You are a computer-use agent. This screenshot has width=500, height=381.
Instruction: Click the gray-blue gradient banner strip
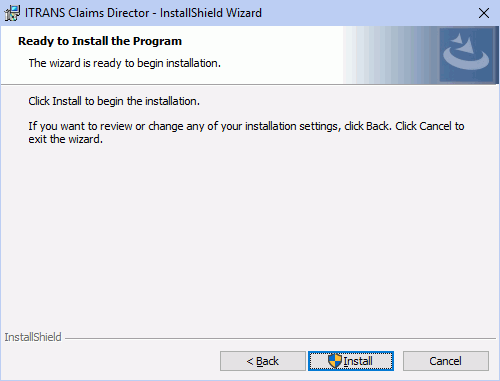(391, 55)
